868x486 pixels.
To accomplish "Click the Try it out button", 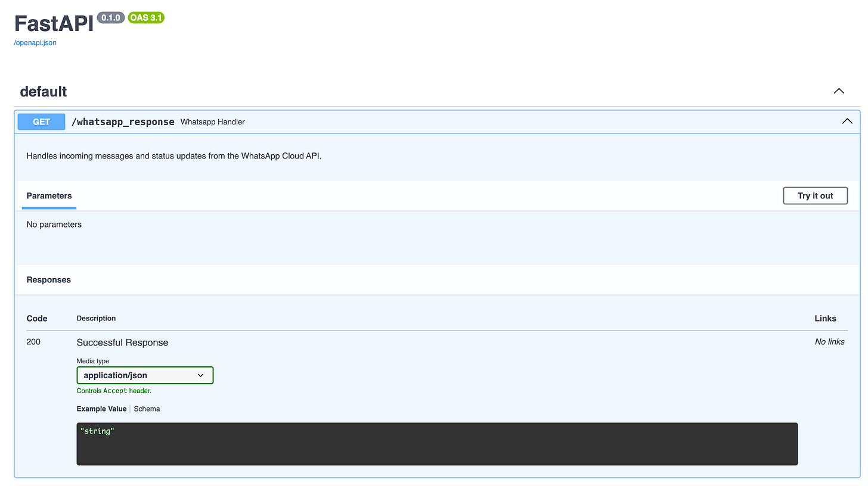I will [815, 195].
